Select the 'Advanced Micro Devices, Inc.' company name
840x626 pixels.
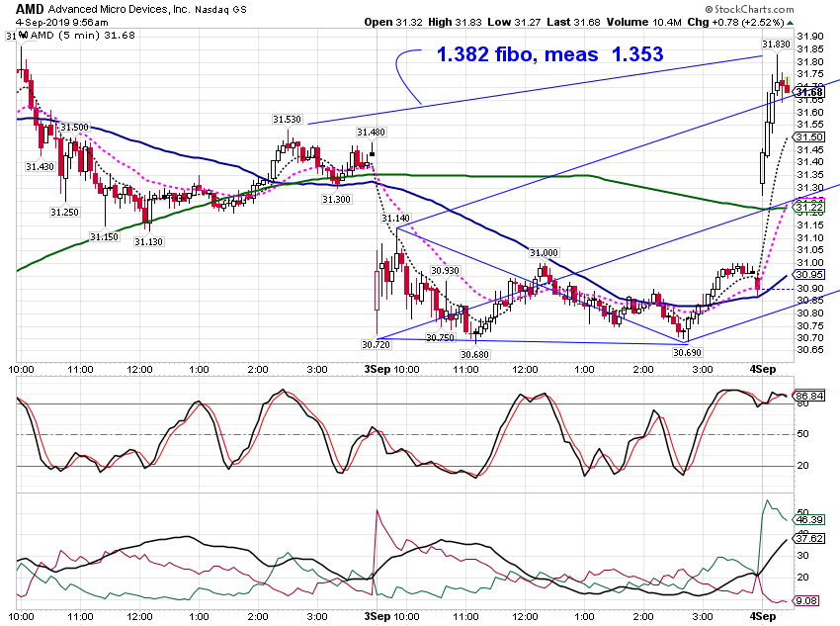pyautogui.click(x=119, y=9)
